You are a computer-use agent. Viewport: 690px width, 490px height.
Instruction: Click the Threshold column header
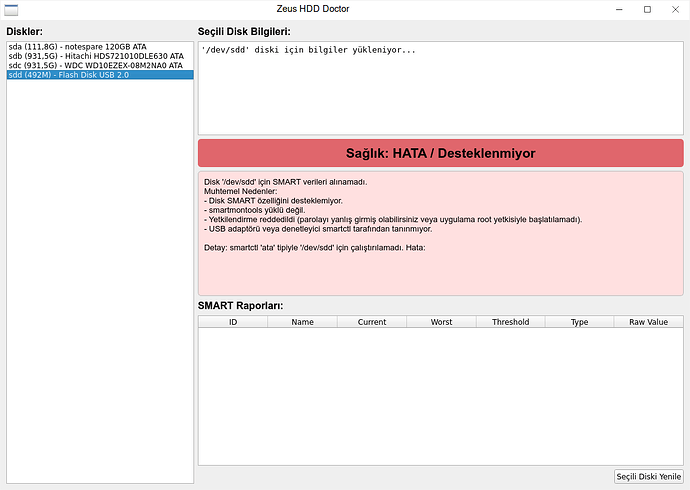(x=510, y=322)
